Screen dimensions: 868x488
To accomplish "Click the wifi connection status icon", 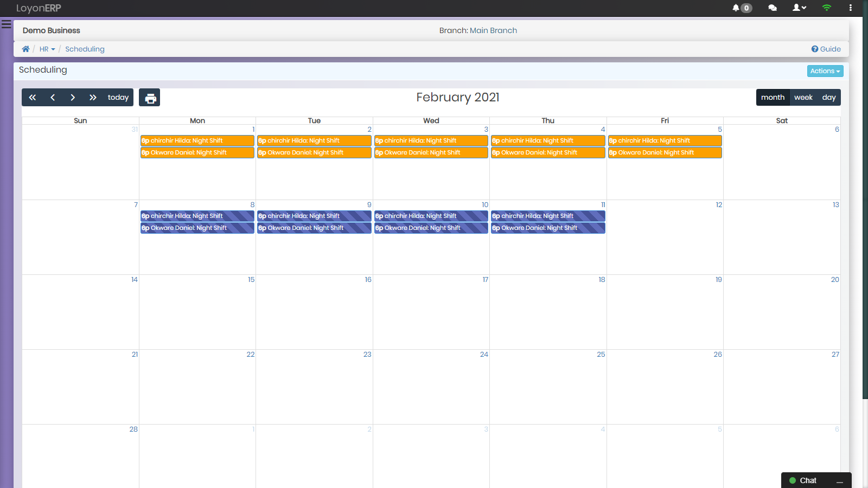I will [827, 8].
